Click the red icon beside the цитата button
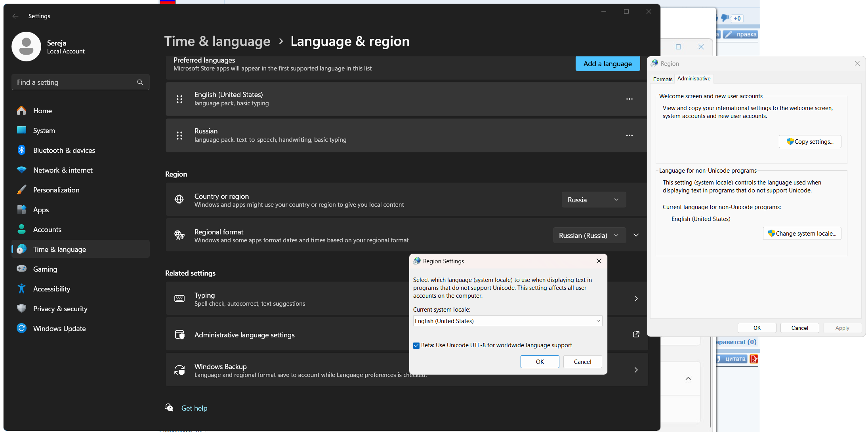Image resolution: width=868 pixels, height=432 pixels. tap(754, 359)
